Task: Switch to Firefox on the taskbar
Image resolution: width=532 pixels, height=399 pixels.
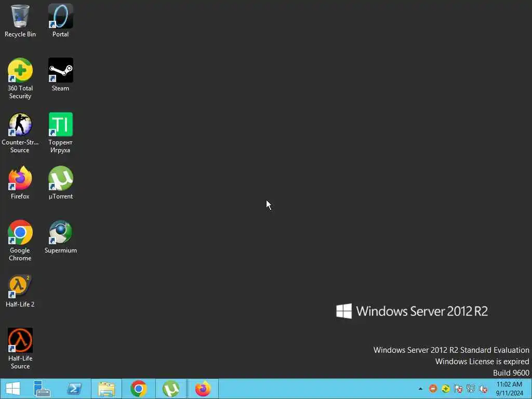Action: click(x=203, y=389)
